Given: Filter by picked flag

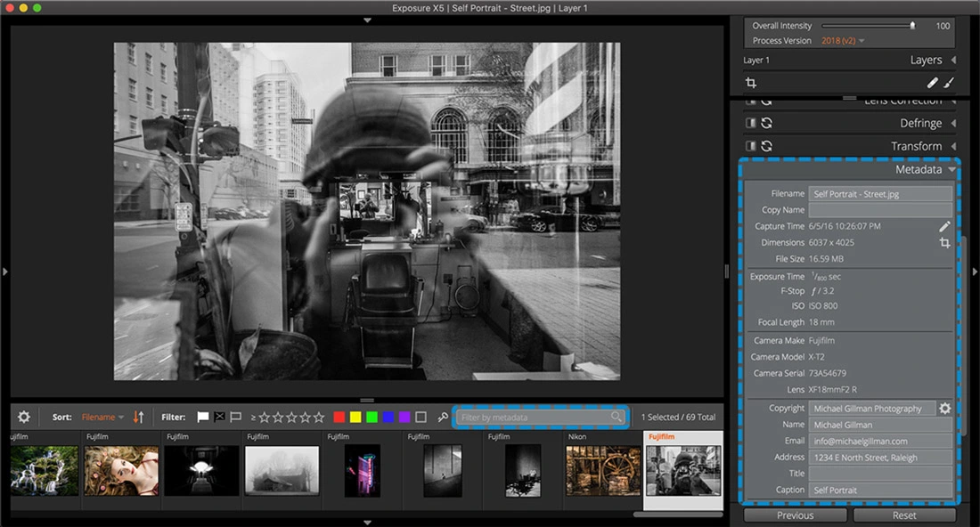Looking at the screenshot, I should (x=203, y=417).
